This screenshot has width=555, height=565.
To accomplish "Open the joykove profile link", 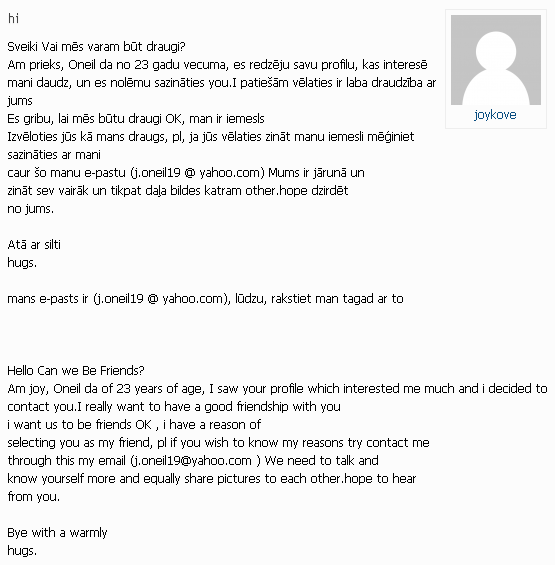I will (495, 115).
